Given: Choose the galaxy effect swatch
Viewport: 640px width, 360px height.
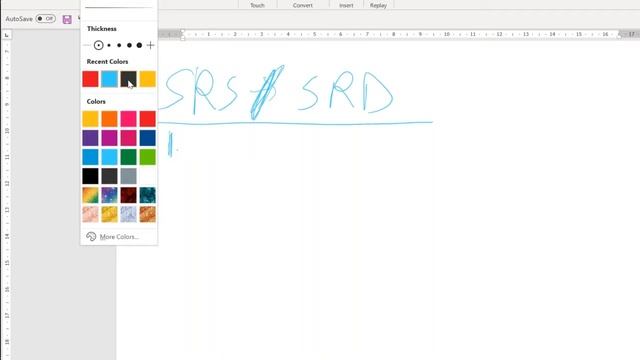Looking at the screenshot, I should point(109,195).
